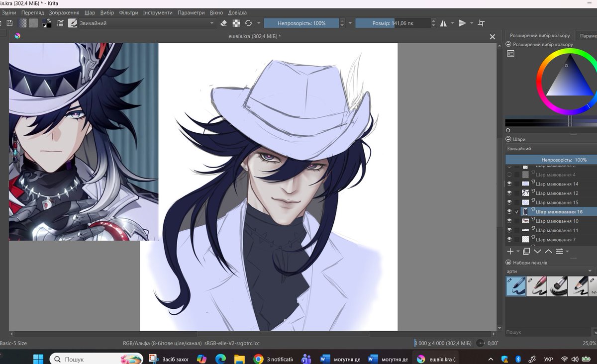Click reload original preset icon
This screenshot has height=364, width=597.
click(248, 23)
